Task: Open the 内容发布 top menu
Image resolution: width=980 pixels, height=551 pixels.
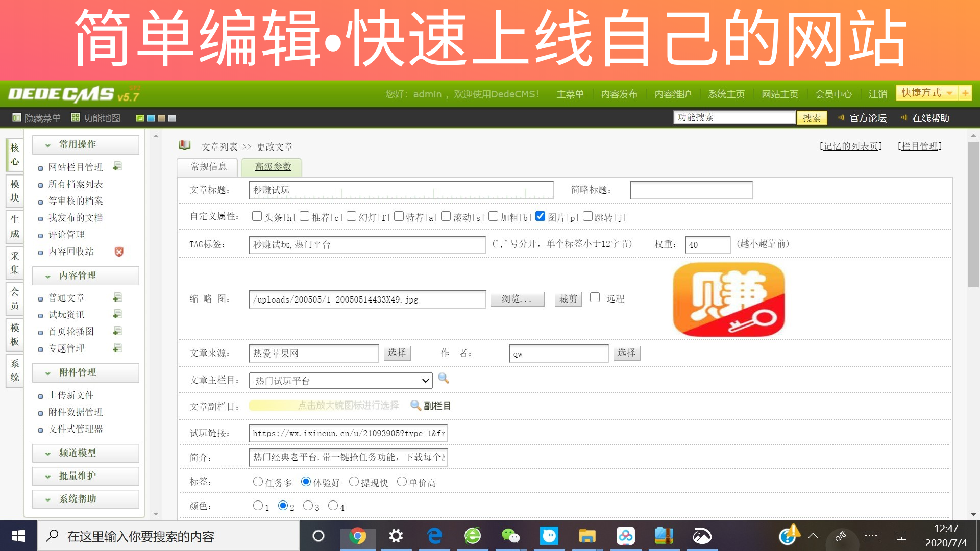Action: tap(619, 94)
